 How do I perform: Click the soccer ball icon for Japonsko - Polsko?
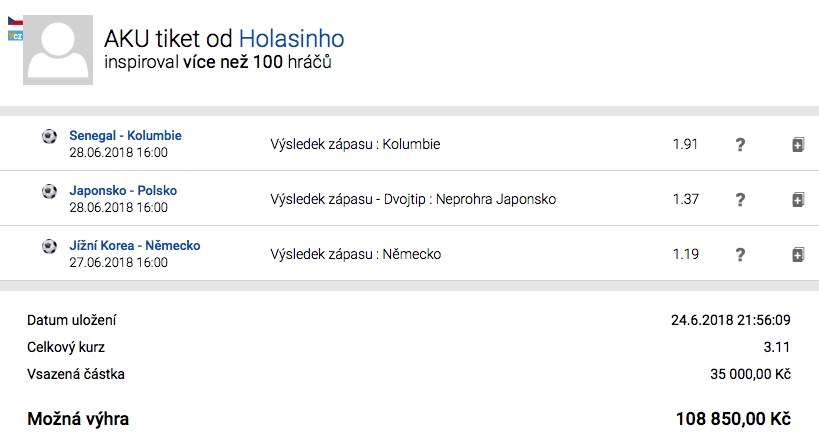pos(49,191)
